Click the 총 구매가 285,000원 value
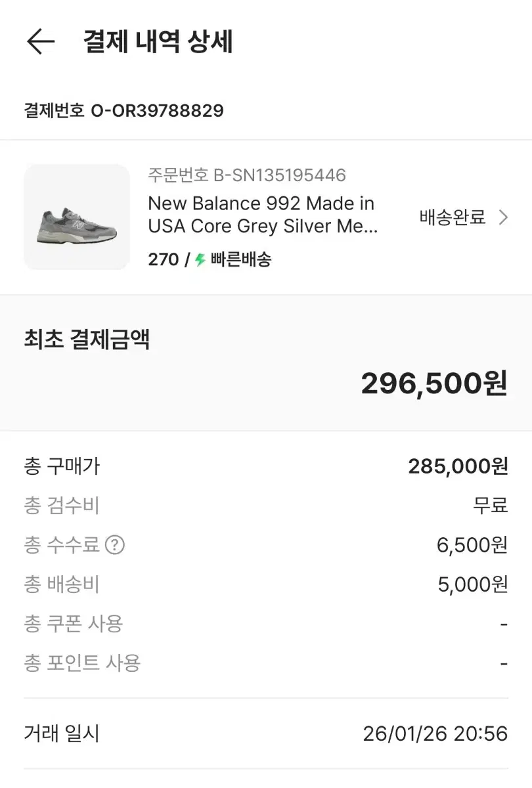The image size is (532, 788). (x=458, y=466)
